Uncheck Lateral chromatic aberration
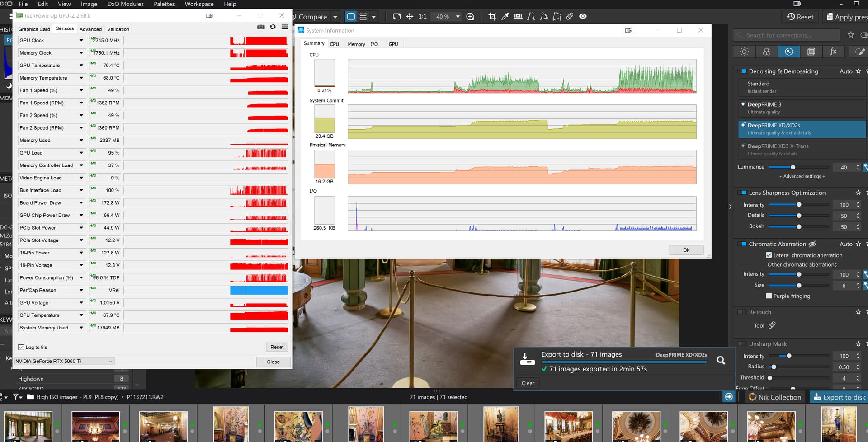 click(x=769, y=255)
